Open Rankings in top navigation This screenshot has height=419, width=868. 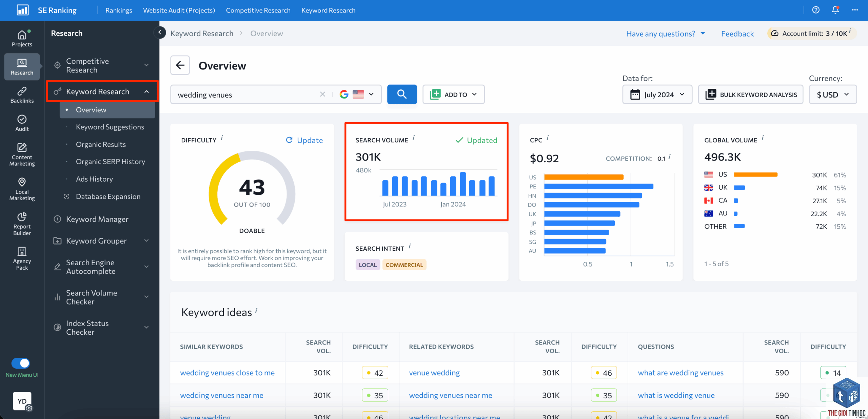pyautogui.click(x=119, y=10)
